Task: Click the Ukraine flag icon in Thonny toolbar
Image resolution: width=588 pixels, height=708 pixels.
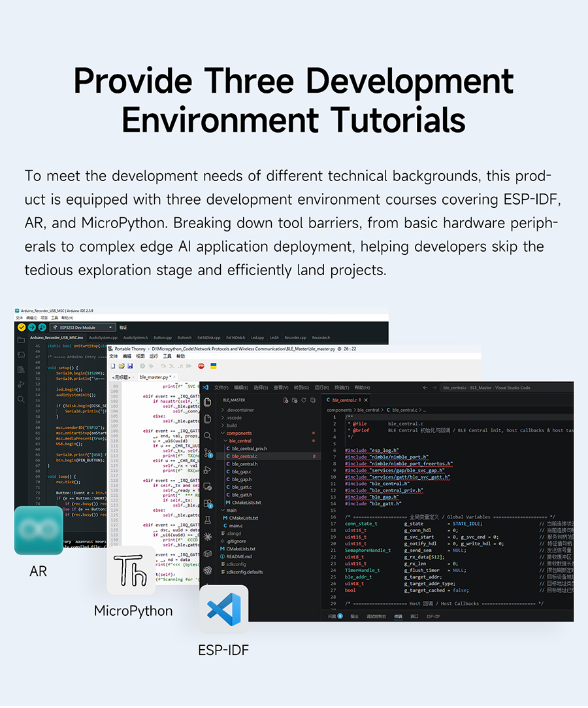Action: click(x=214, y=366)
